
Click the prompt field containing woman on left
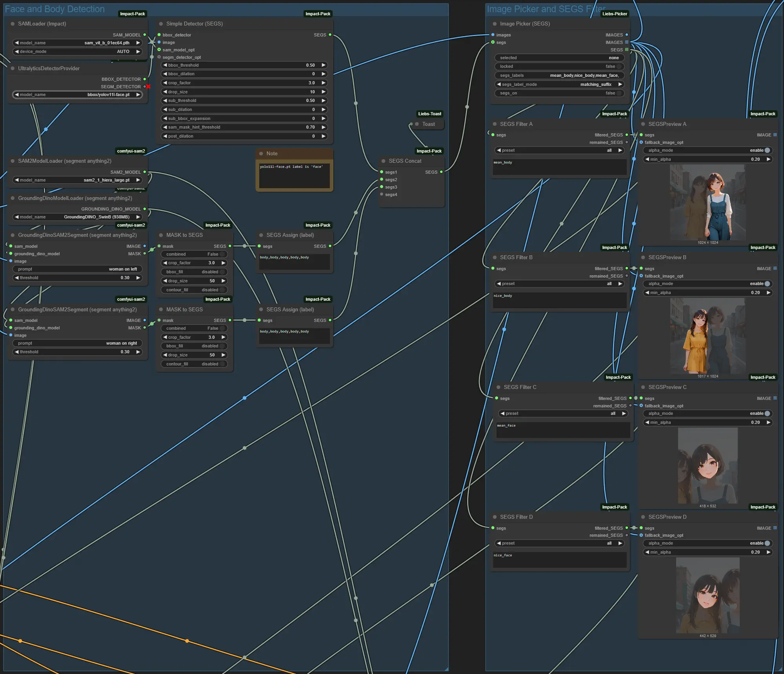(77, 269)
